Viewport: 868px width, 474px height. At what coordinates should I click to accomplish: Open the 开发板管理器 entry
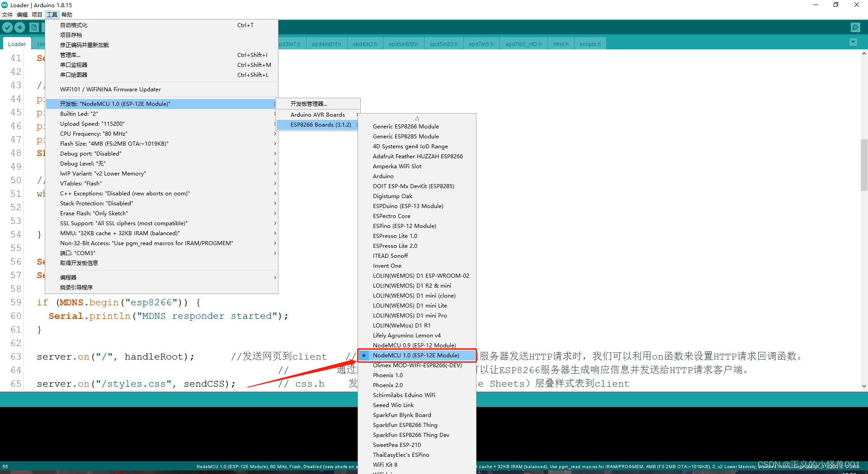coord(308,104)
